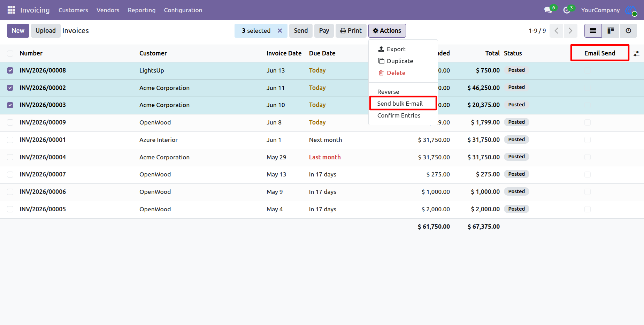Clear the 3 selected filter with X
644x325 pixels.
coord(280,31)
